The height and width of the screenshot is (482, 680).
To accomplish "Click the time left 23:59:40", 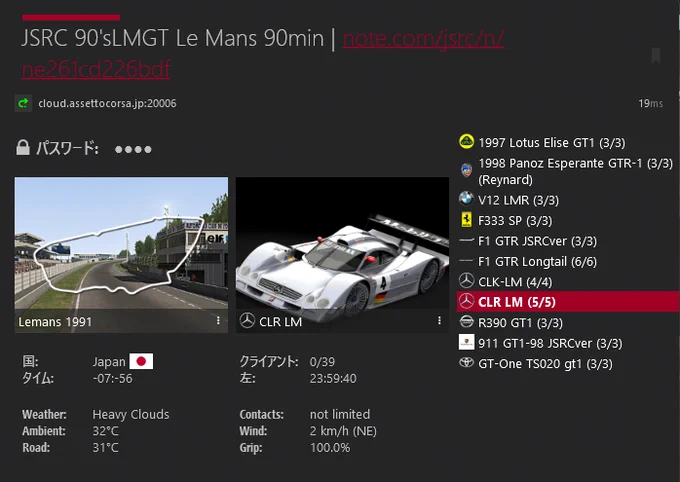I will pos(333,379).
